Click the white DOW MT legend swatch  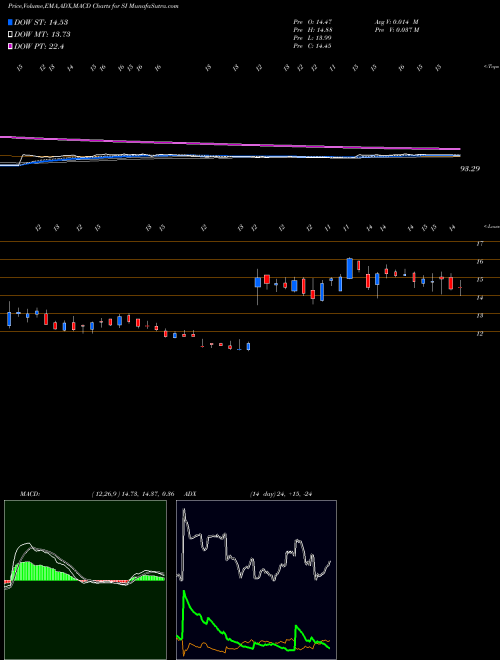(x=11, y=35)
